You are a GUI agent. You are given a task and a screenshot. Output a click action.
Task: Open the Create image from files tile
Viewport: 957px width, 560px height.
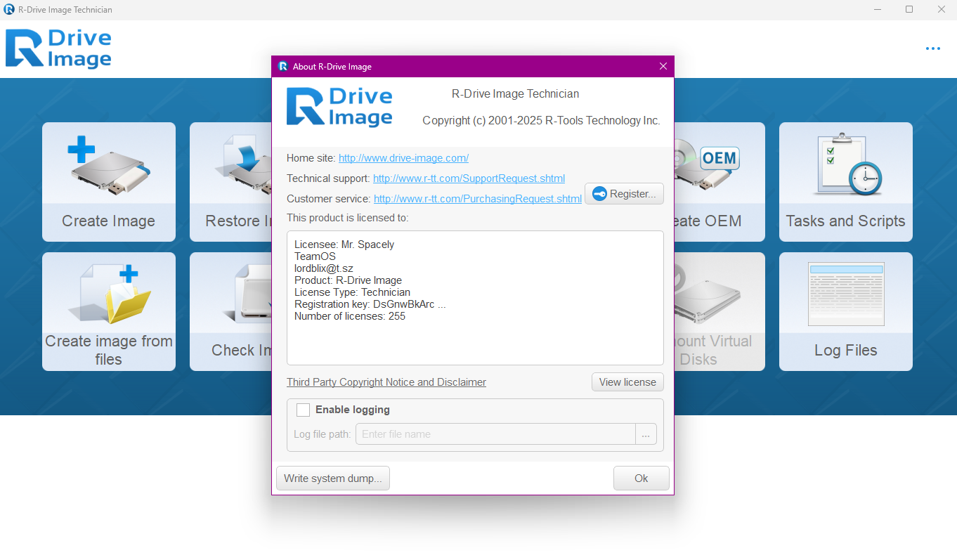109,311
